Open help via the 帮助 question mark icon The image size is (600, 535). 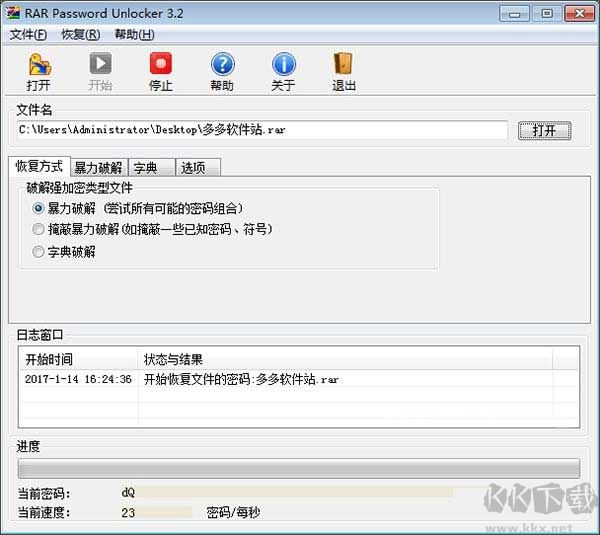[222, 64]
